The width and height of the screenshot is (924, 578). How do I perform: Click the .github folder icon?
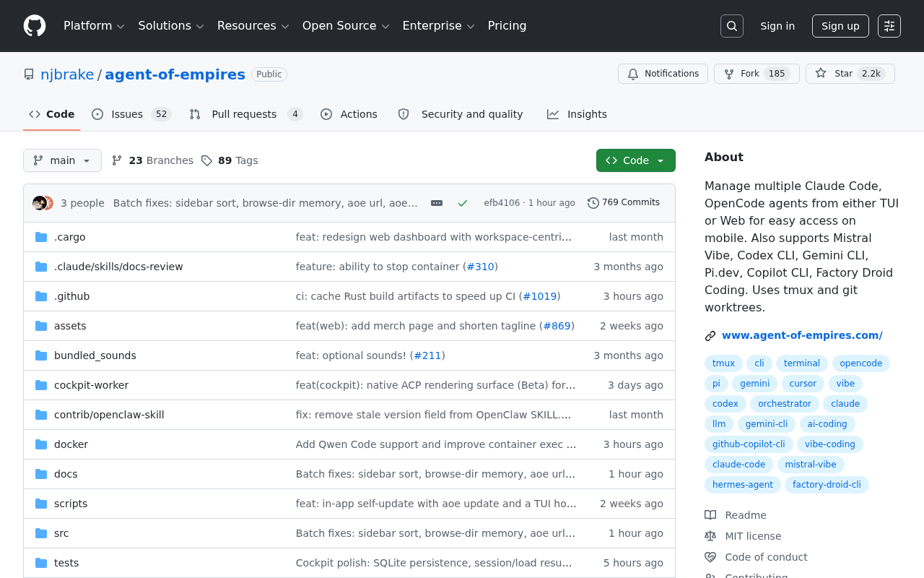point(41,296)
